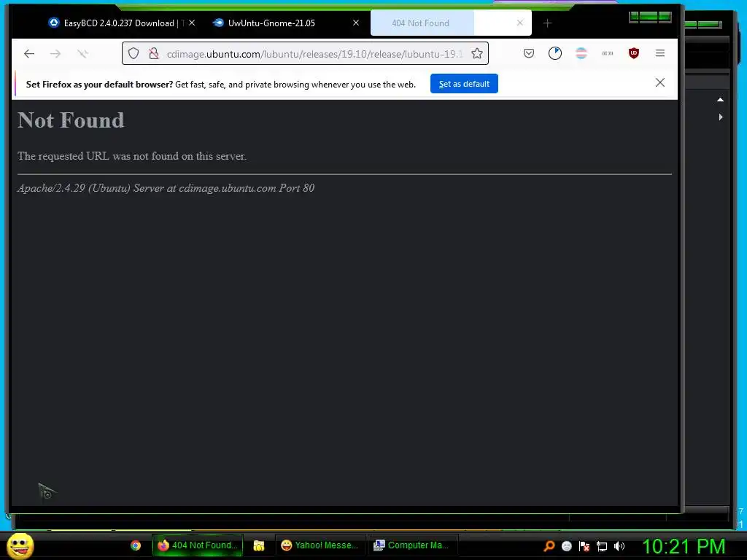Switch to Yahoo! Messenger taskbar button

pyautogui.click(x=320, y=545)
